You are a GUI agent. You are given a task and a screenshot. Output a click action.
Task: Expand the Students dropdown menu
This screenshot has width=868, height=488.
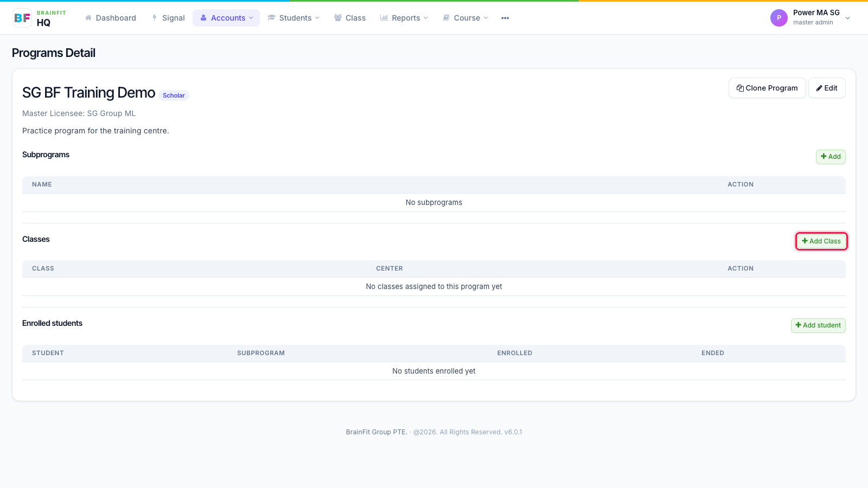tap(293, 18)
